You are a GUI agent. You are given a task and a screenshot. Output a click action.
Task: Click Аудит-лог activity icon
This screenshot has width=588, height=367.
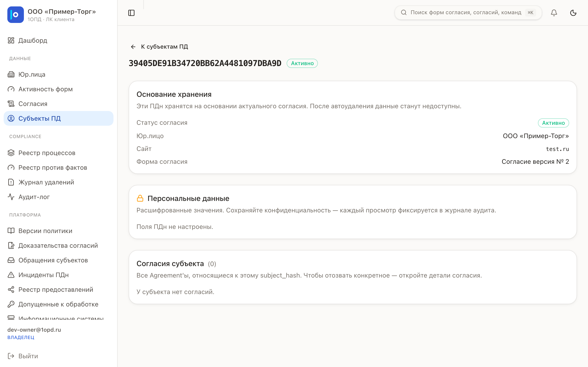click(x=11, y=197)
